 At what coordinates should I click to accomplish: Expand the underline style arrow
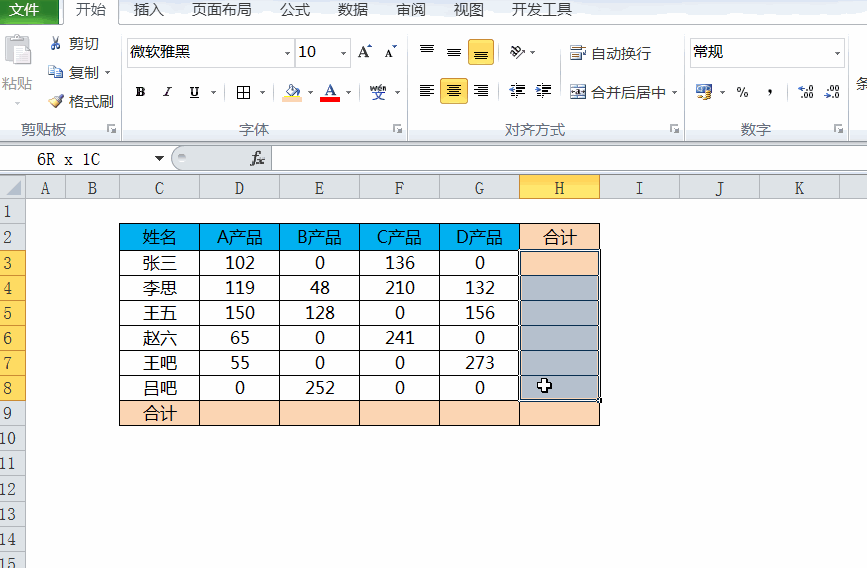(x=213, y=92)
